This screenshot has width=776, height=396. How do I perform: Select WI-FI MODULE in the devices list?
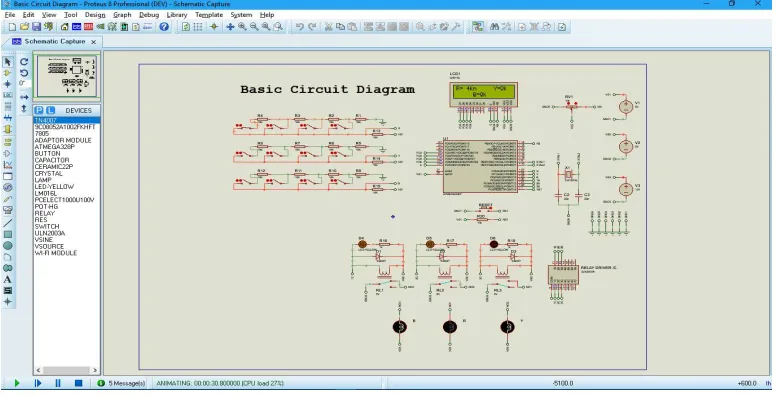point(56,253)
